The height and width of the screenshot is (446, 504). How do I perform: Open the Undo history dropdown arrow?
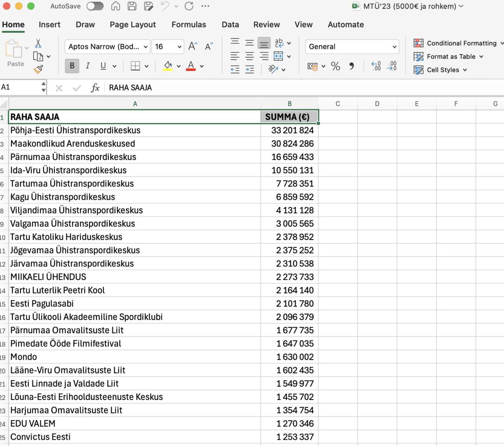pos(176,6)
